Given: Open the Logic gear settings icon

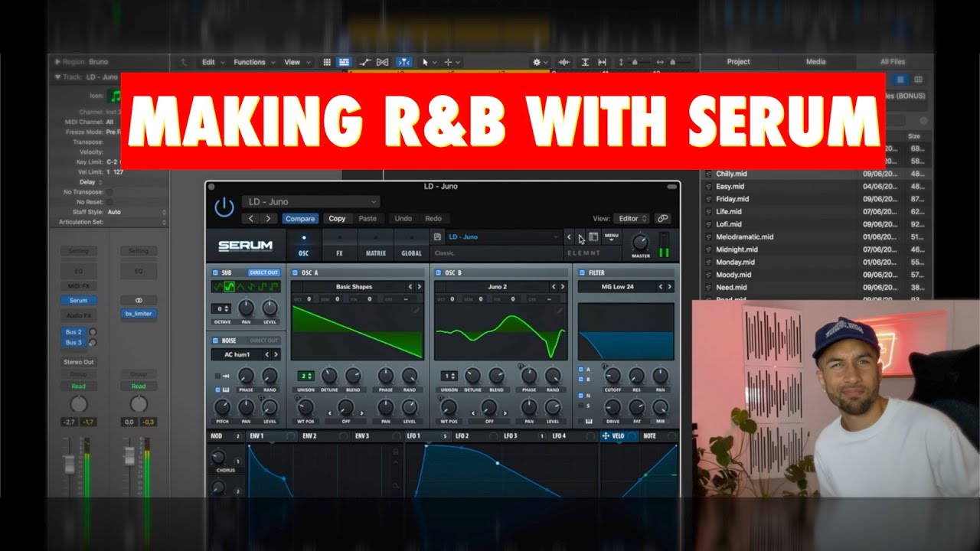Looking at the screenshot, I should 537,62.
